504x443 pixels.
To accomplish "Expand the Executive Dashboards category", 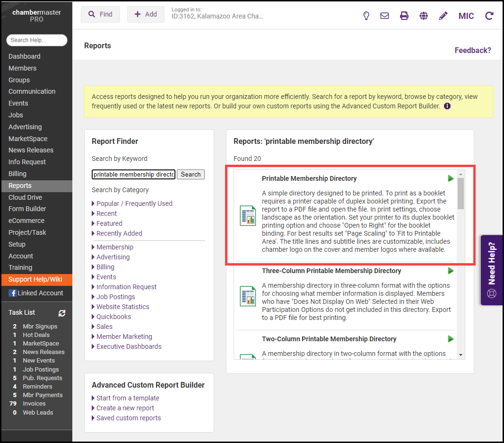I will [129, 346].
